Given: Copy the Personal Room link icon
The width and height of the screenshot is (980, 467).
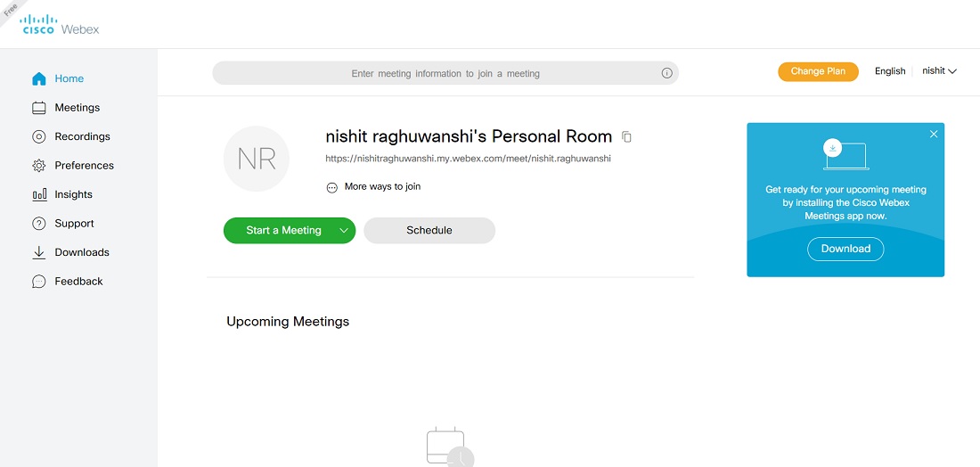Looking at the screenshot, I should (627, 137).
